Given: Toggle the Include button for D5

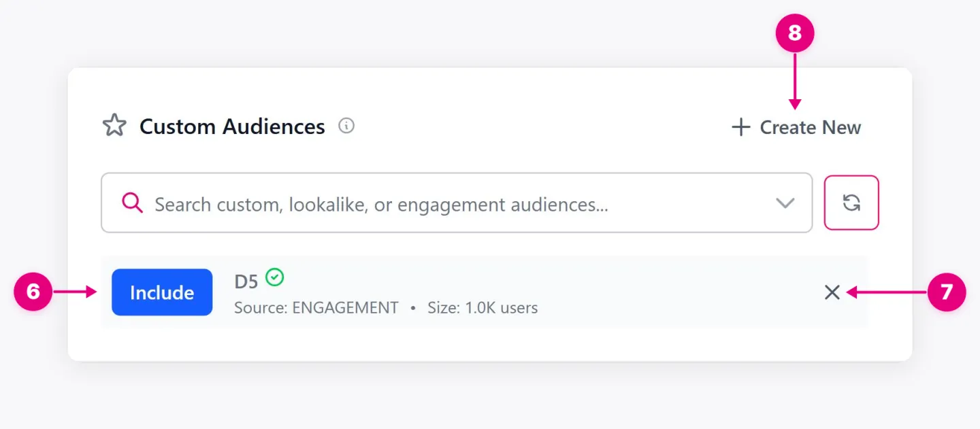Looking at the screenshot, I should [x=162, y=292].
